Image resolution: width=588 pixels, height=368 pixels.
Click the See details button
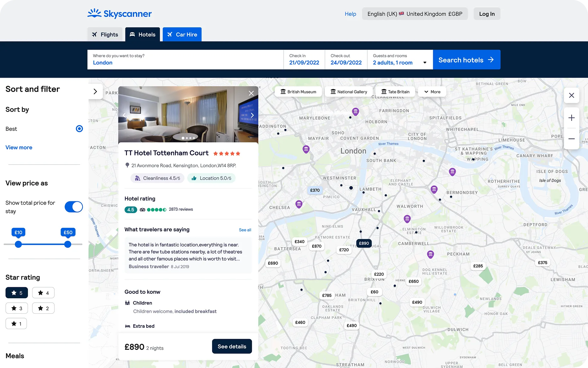[232, 346]
